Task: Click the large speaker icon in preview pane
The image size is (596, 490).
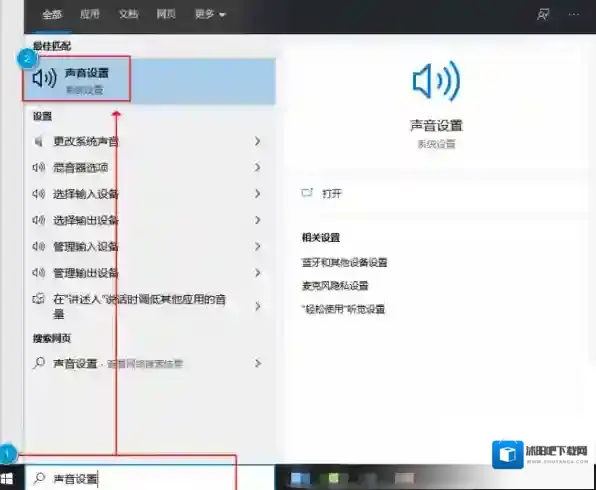Action: tap(436, 81)
